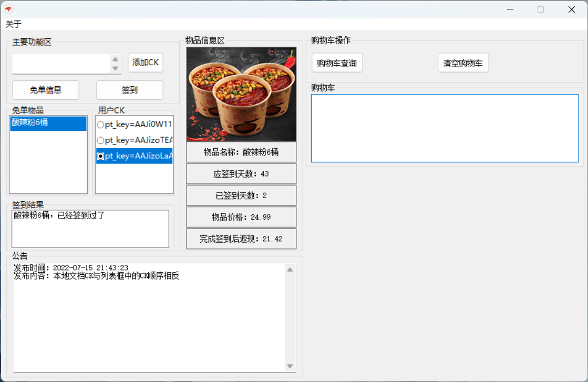
Task: Click the 购物车查询 button
Action: point(337,63)
